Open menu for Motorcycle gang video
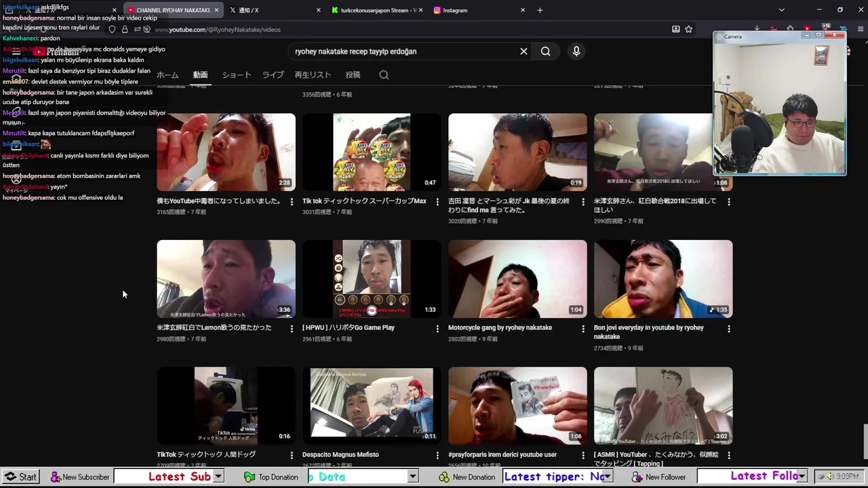This screenshot has width=868, height=488. coord(583,329)
